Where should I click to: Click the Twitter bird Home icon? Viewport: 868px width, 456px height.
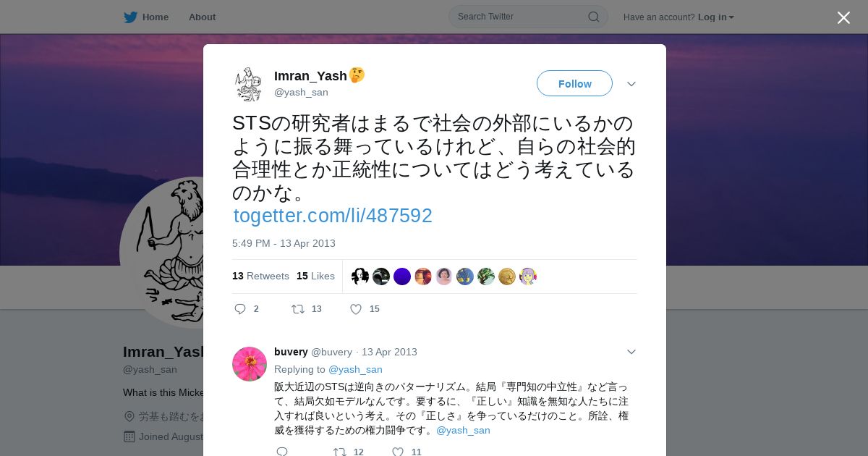point(130,17)
